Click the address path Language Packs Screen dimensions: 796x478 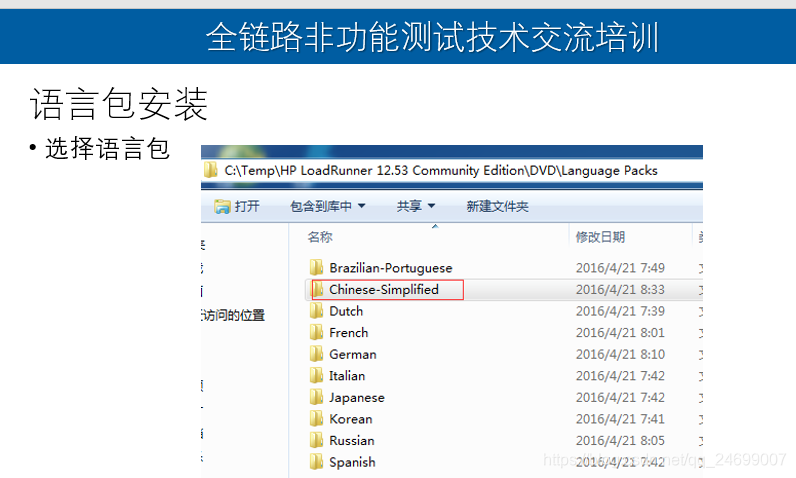pos(609,170)
